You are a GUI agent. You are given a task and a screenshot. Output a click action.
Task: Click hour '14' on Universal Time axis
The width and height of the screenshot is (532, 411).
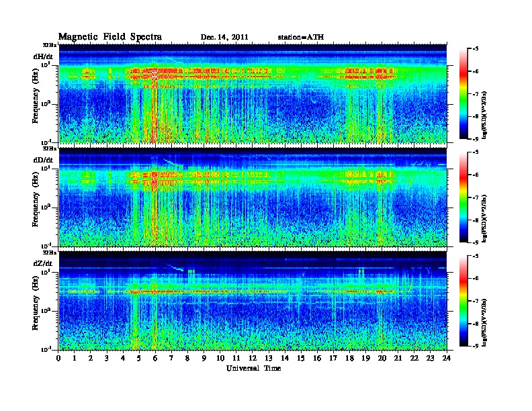coord(285,358)
